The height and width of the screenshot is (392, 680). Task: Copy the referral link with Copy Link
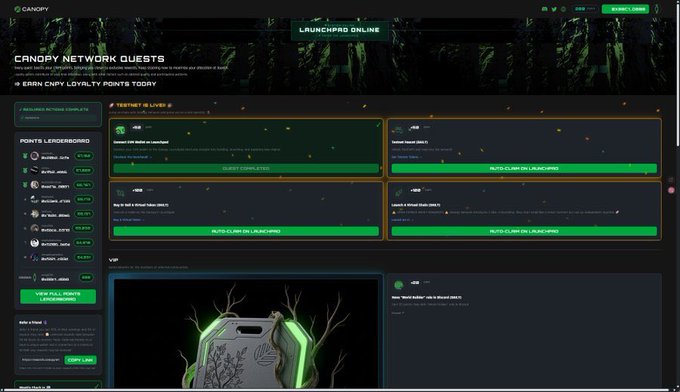tap(80, 360)
